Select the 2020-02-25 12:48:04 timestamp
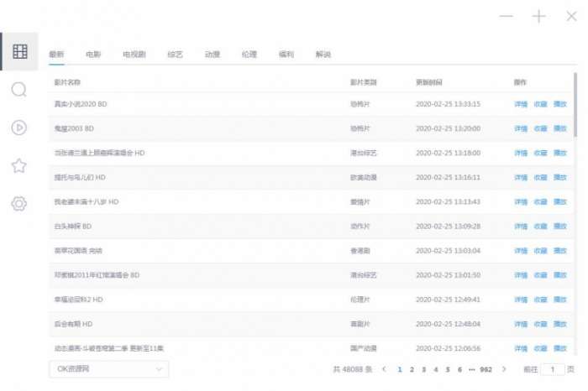This screenshot has width=588, height=391. [x=448, y=324]
